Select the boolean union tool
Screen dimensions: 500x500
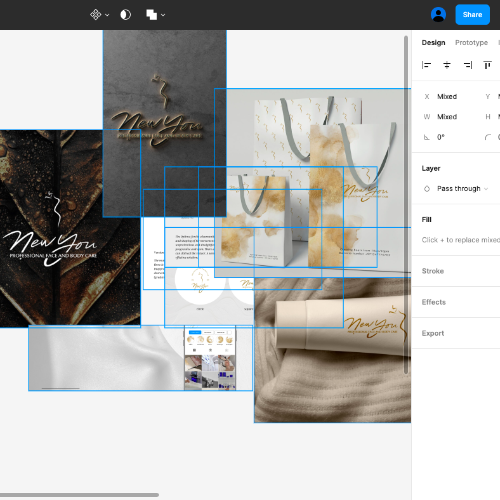point(152,15)
